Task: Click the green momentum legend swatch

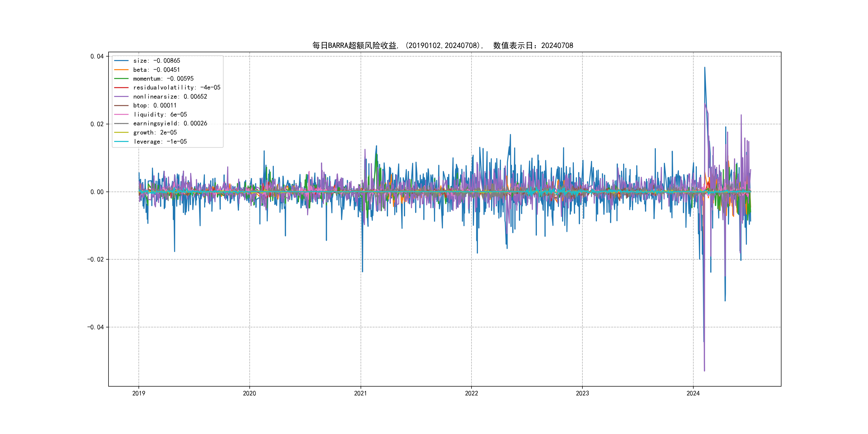Action: click(x=121, y=78)
